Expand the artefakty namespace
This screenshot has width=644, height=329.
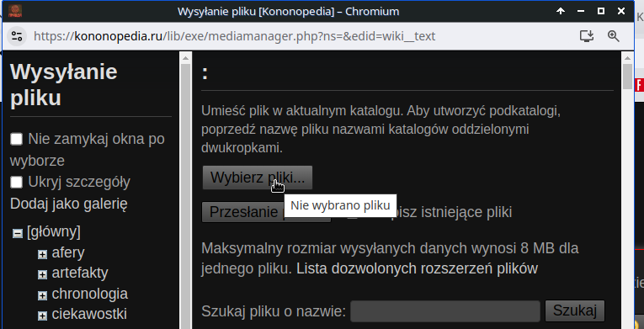coord(42,274)
